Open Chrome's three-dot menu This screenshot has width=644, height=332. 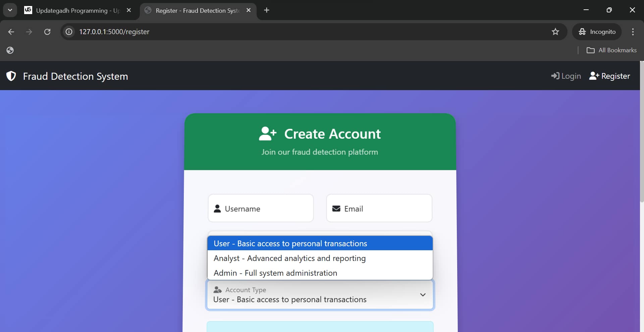coord(633,32)
